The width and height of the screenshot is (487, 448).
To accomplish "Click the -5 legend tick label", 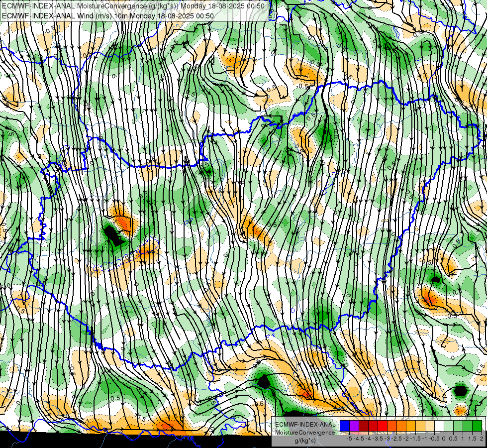I will click(349, 439).
